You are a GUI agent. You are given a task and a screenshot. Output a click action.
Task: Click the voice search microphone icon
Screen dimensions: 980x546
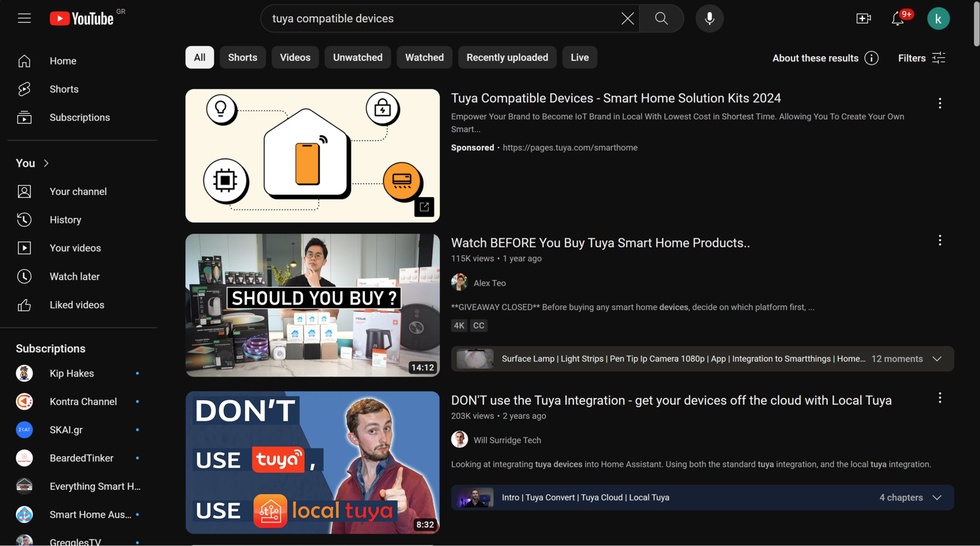(x=709, y=18)
